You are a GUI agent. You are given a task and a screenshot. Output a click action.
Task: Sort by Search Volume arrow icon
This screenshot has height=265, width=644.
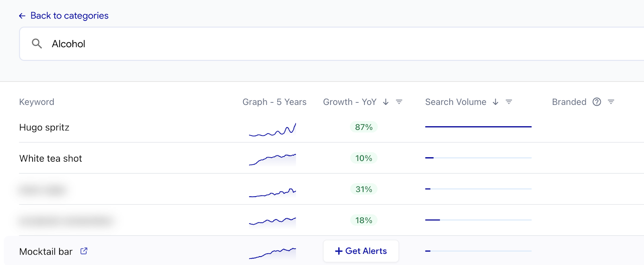[x=495, y=102]
